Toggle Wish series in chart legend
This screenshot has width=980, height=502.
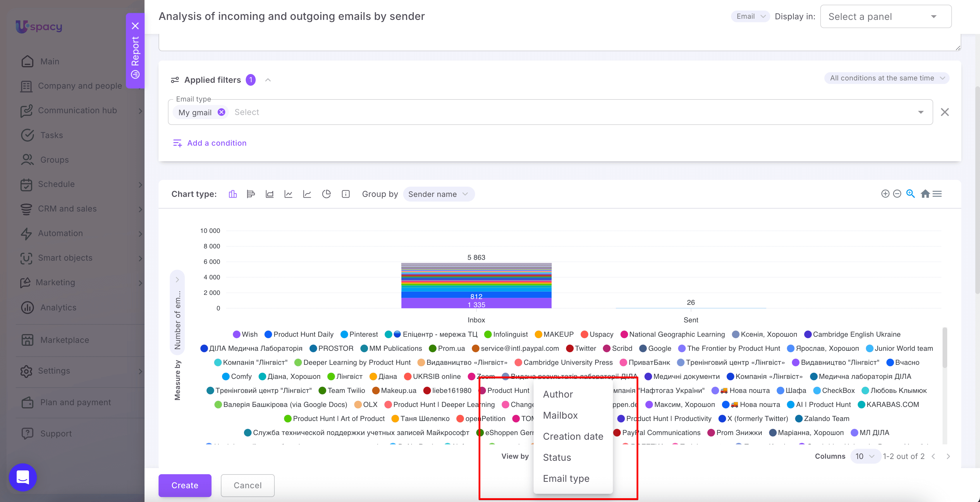pyautogui.click(x=245, y=334)
